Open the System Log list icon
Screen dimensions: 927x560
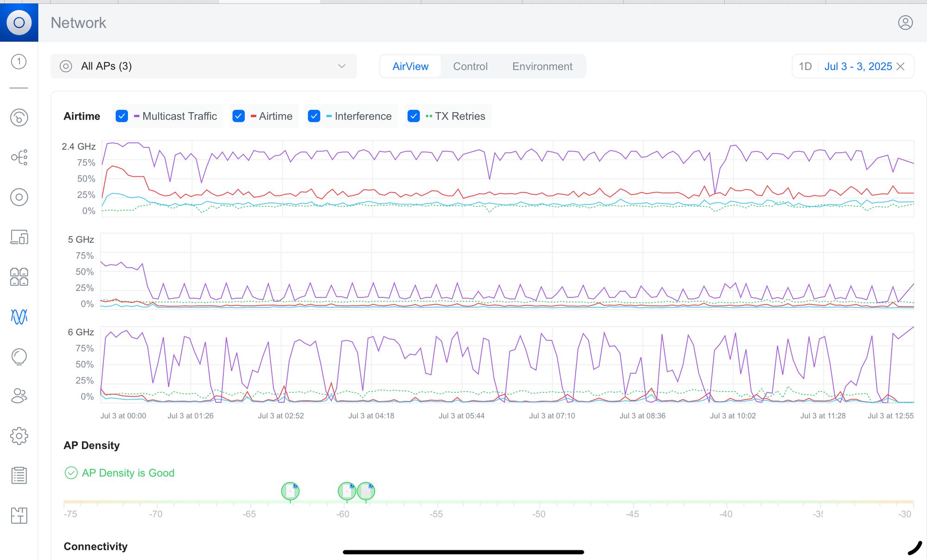(x=19, y=476)
